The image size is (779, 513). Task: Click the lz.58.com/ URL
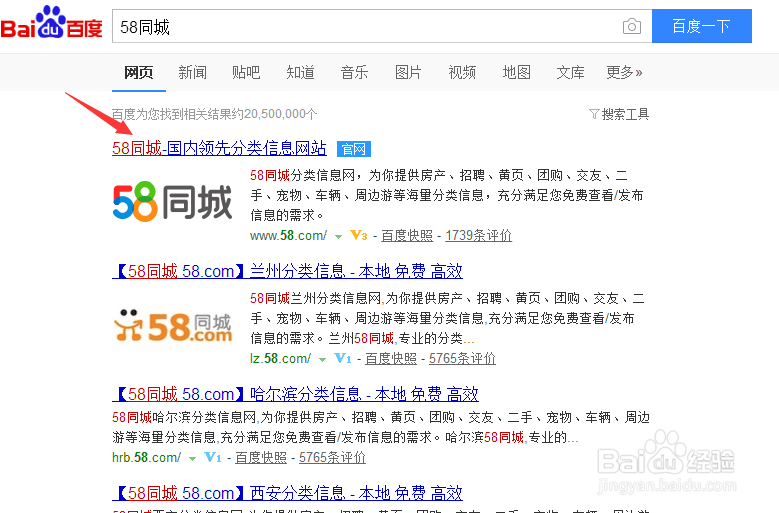pos(280,359)
